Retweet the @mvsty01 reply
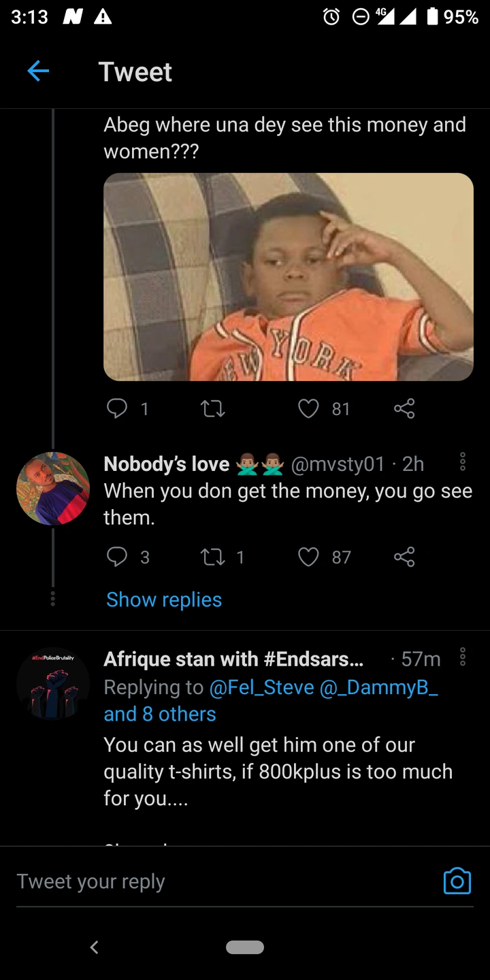 [x=213, y=557]
